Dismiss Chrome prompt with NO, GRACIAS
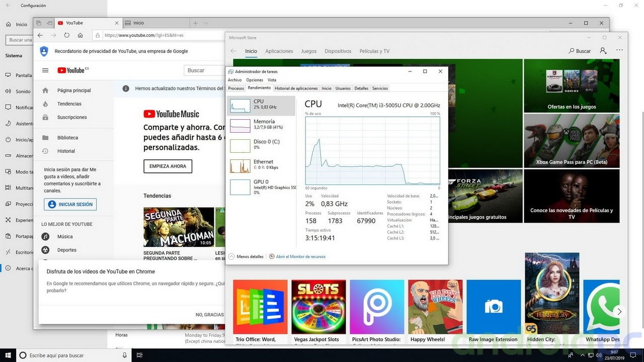This screenshot has width=644, height=362. pyautogui.click(x=210, y=315)
